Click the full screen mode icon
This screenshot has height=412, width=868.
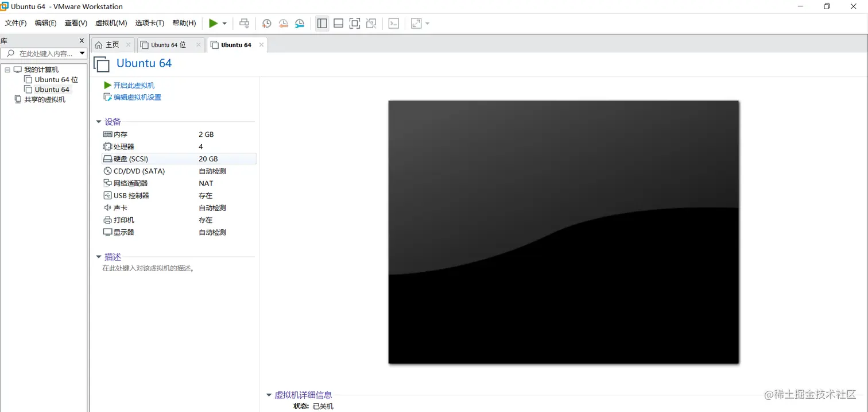355,23
